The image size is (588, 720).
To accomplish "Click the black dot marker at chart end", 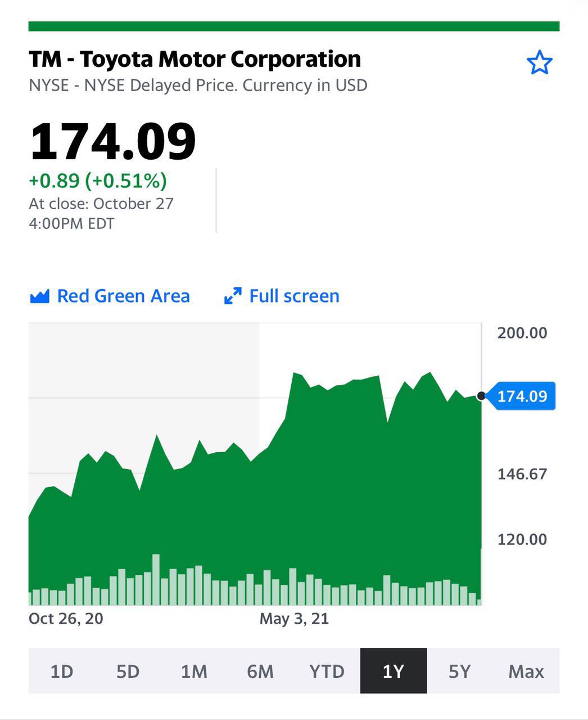I will [481, 396].
